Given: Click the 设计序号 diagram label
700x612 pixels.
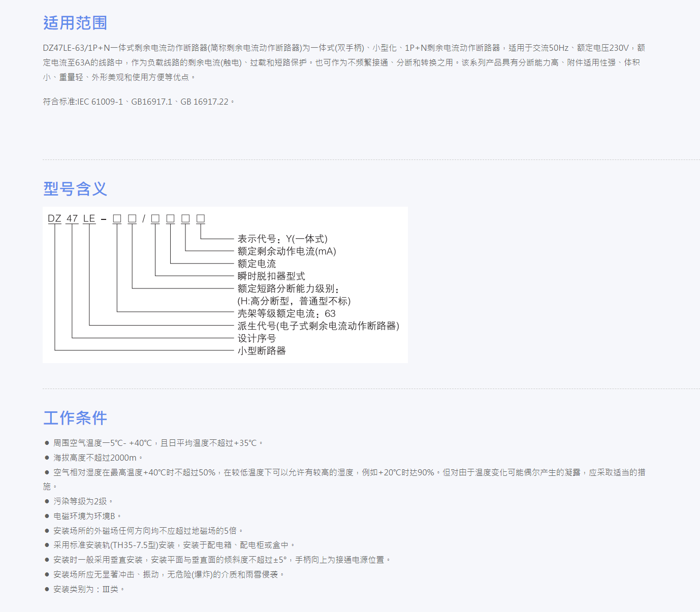Looking at the screenshot, I should click(x=257, y=338).
